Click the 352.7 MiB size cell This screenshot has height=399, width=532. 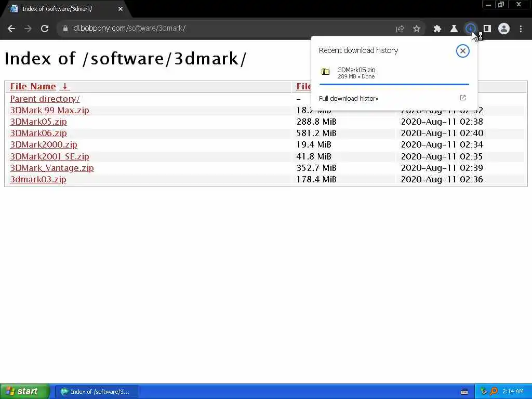click(316, 168)
